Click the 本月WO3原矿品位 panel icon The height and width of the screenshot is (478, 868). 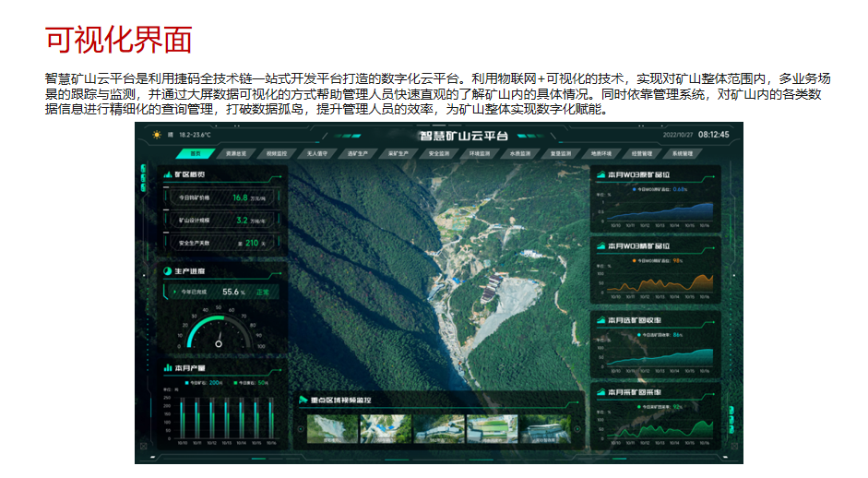tap(599, 173)
